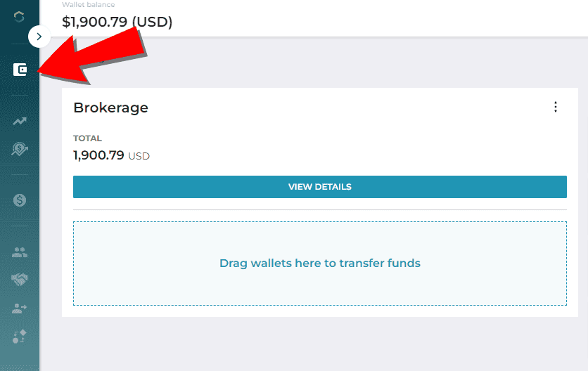Open the trending chart icon in sidebar
588x371 pixels.
[20, 121]
